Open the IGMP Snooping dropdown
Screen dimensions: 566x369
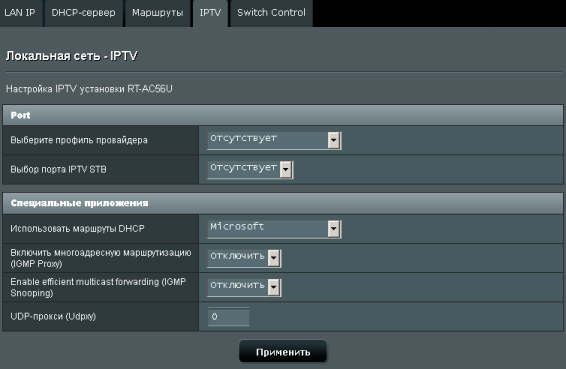coord(244,287)
